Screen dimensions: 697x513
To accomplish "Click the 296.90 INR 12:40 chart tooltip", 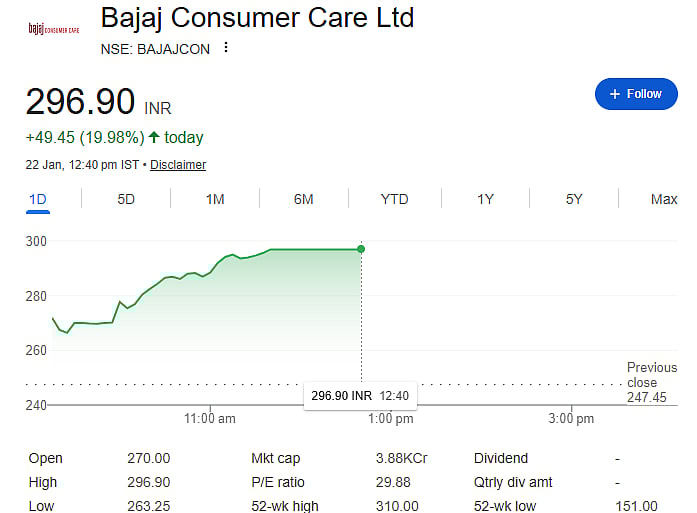I will (x=360, y=396).
